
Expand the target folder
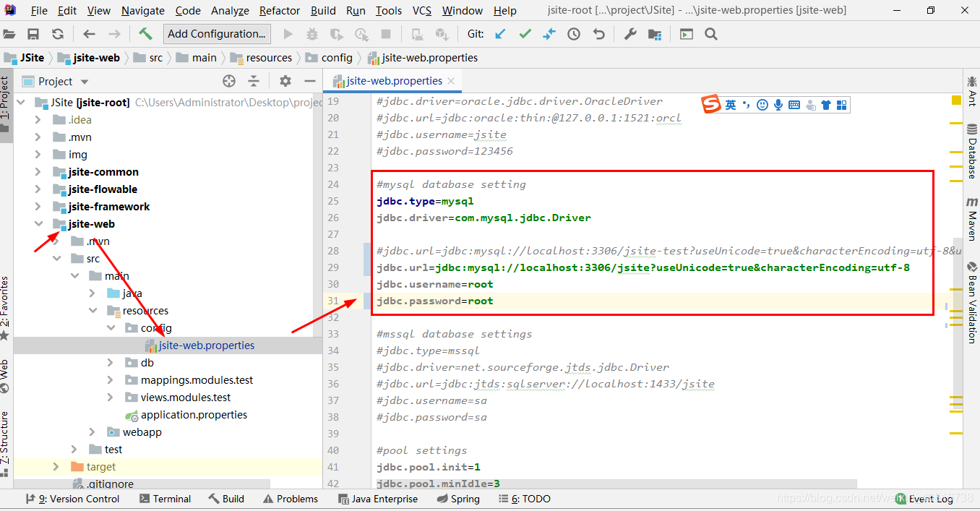point(56,467)
